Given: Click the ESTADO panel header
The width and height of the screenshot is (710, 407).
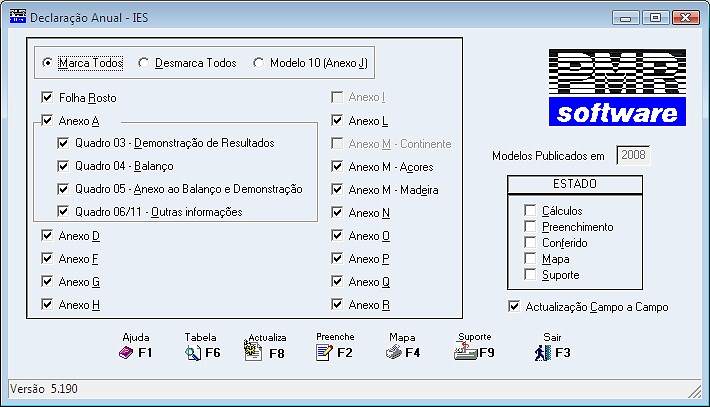Looking at the screenshot, I should pyautogui.click(x=575, y=184).
